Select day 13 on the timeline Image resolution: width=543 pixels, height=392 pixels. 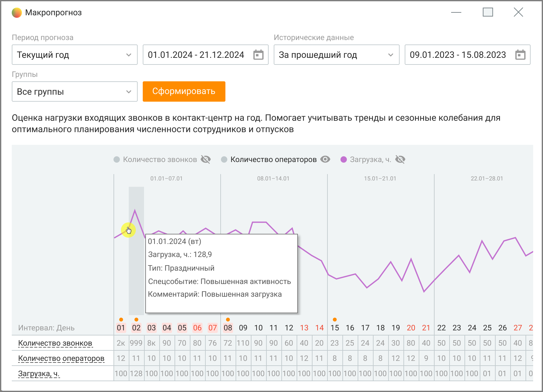coord(304,328)
